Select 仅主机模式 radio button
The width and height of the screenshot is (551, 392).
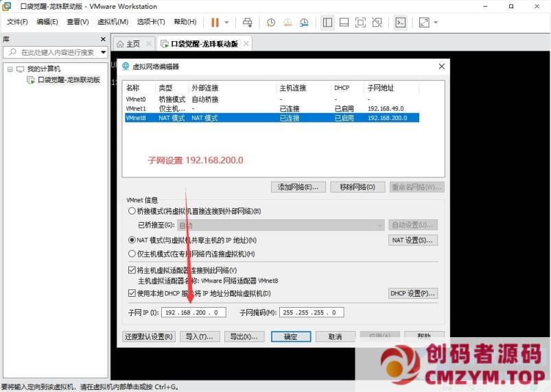point(132,254)
